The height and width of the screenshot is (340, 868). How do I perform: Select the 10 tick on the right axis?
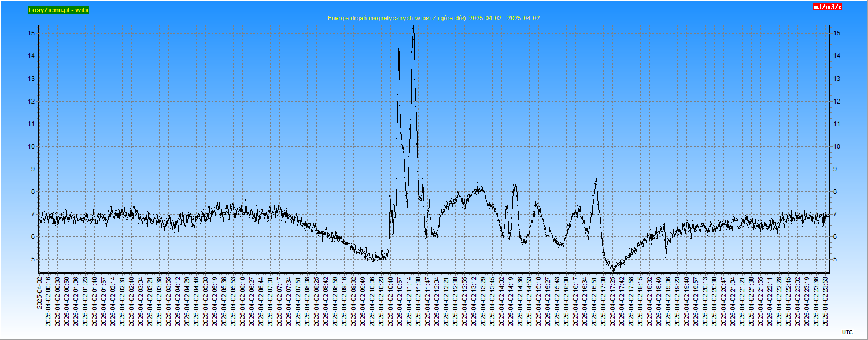point(836,147)
